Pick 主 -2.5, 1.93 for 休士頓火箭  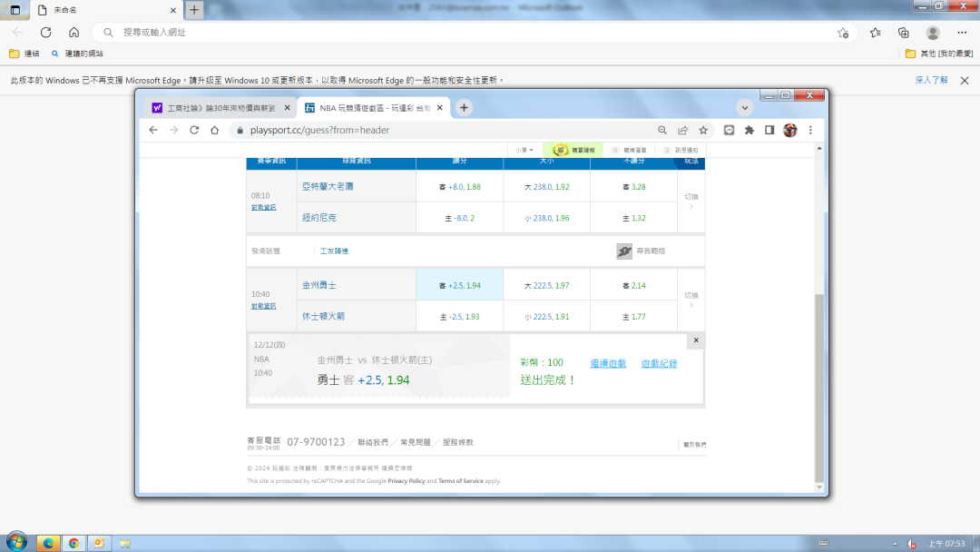459,316
